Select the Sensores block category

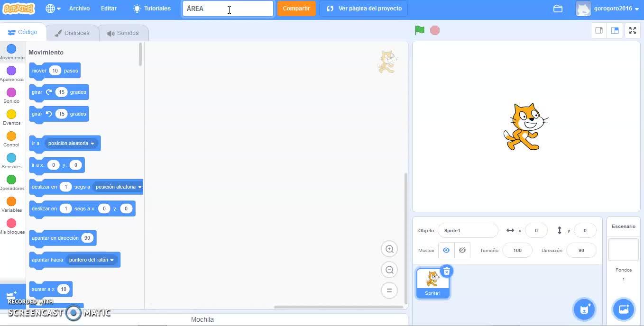pos(11,161)
